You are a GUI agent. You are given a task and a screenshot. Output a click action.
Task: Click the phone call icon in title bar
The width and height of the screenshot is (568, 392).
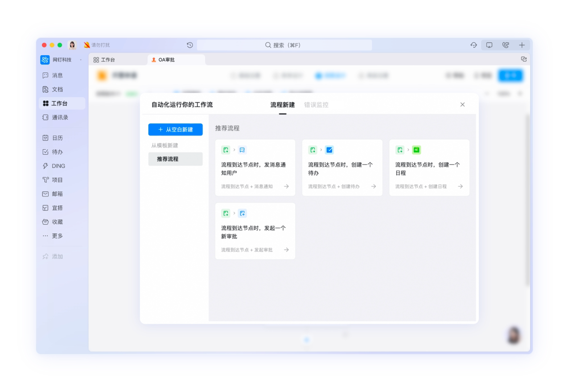(505, 45)
